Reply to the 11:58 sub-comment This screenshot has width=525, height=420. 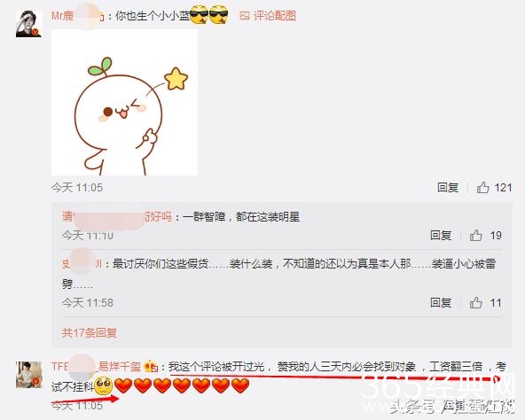(441, 303)
